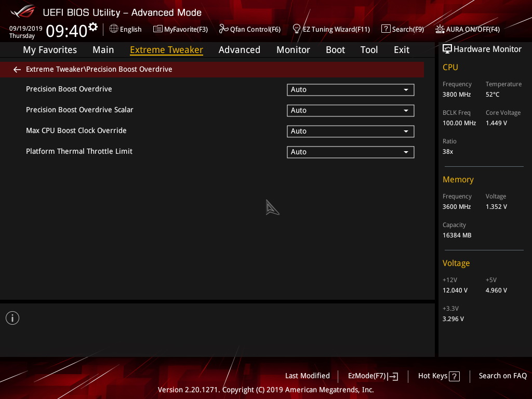Go to the Boot tab
This screenshot has height=399, width=532.
pos(335,50)
